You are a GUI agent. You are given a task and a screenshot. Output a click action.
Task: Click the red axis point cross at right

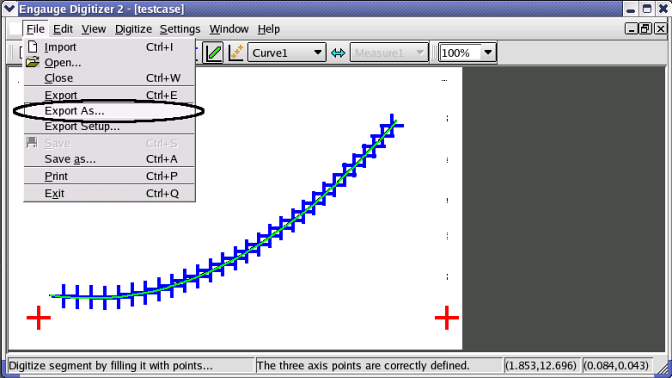pos(447,318)
